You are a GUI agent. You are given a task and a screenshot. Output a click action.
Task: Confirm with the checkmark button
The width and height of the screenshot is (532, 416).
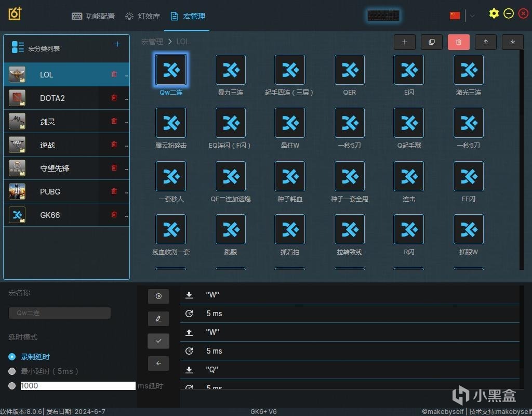[158, 341]
